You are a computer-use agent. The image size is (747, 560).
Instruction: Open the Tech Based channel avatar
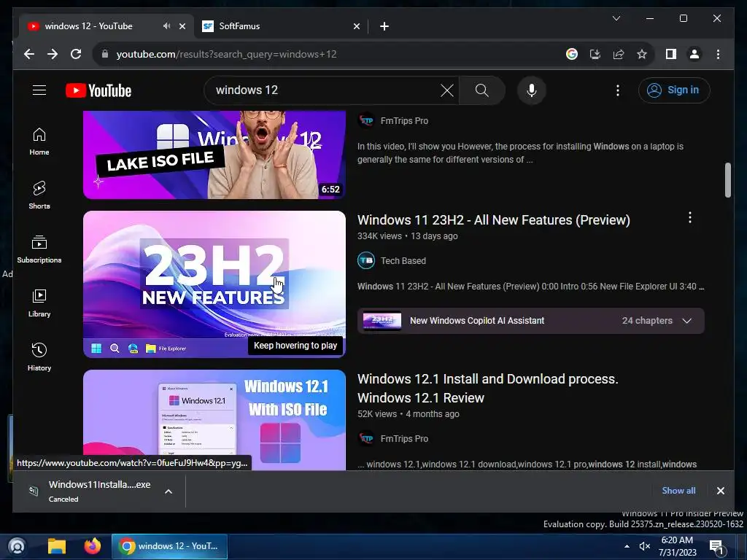coord(366,260)
